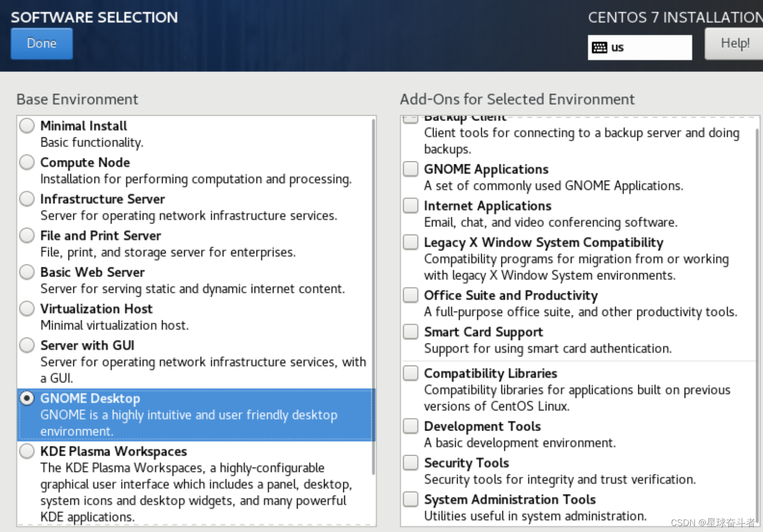Tick the Internet Applications checkbox
This screenshot has height=532, width=763.
pos(410,205)
